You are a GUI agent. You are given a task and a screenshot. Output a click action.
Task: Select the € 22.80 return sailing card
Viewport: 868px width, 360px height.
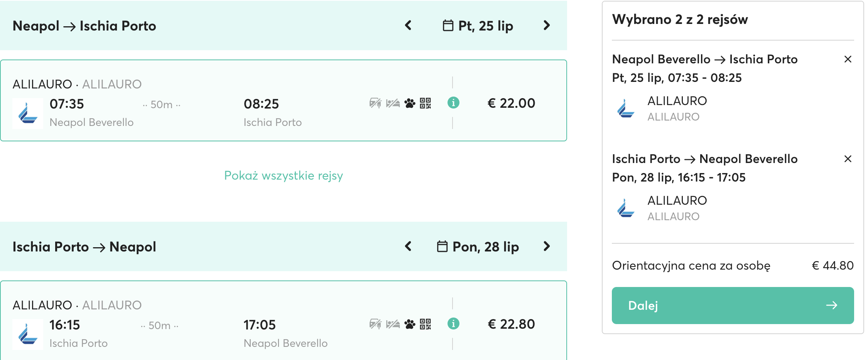click(284, 321)
